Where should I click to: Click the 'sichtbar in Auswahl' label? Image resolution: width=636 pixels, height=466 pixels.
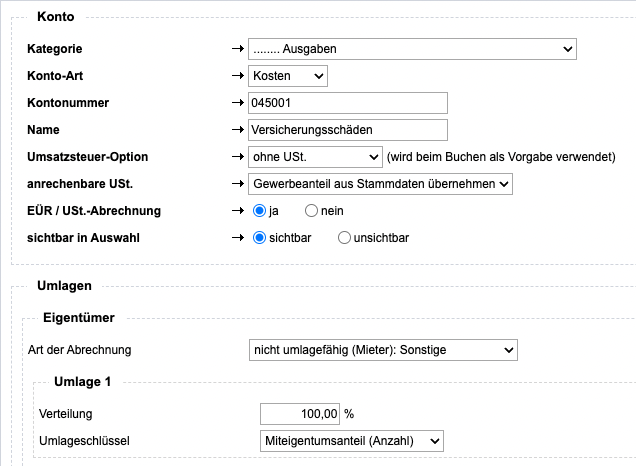tap(84, 238)
